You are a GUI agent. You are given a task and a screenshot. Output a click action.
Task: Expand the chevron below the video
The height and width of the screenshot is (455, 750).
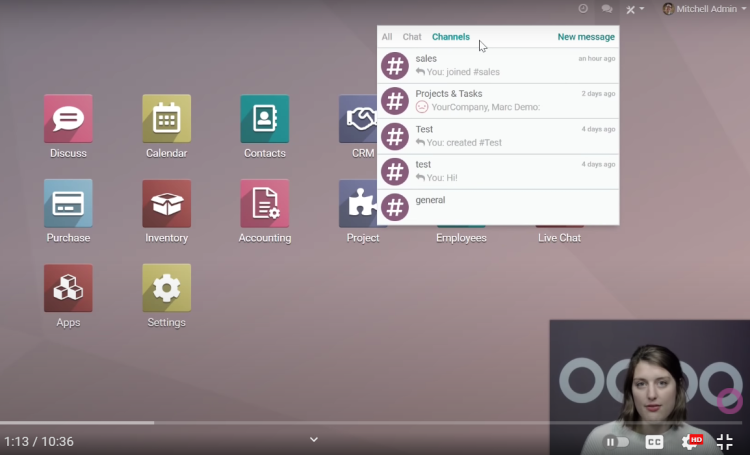coord(314,440)
